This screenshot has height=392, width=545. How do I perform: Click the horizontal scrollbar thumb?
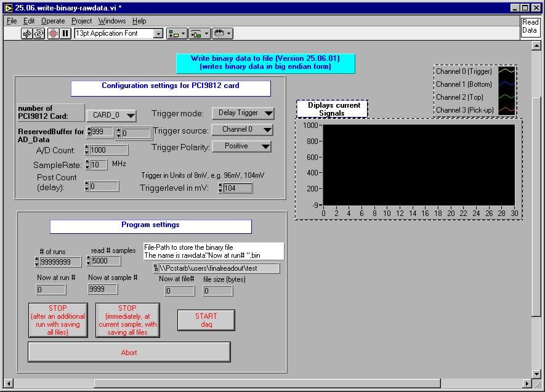tap(267, 383)
